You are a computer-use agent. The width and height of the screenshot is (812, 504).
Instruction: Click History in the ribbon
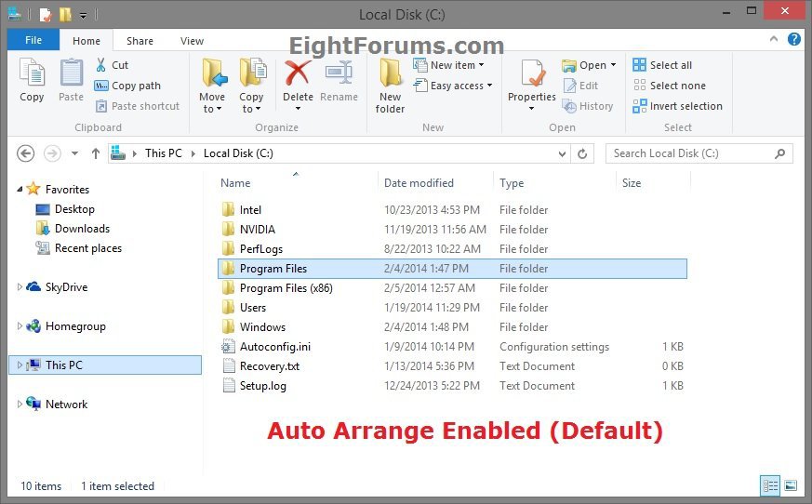(588, 106)
